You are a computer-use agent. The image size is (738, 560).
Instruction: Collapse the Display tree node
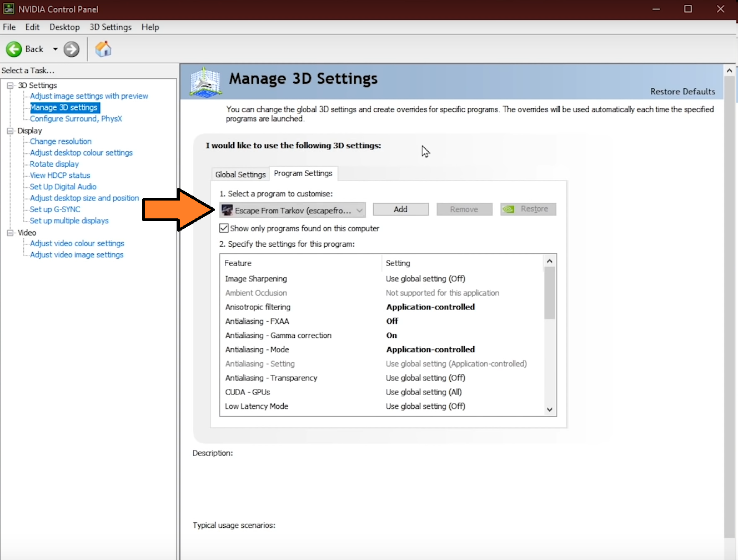[x=10, y=131]
